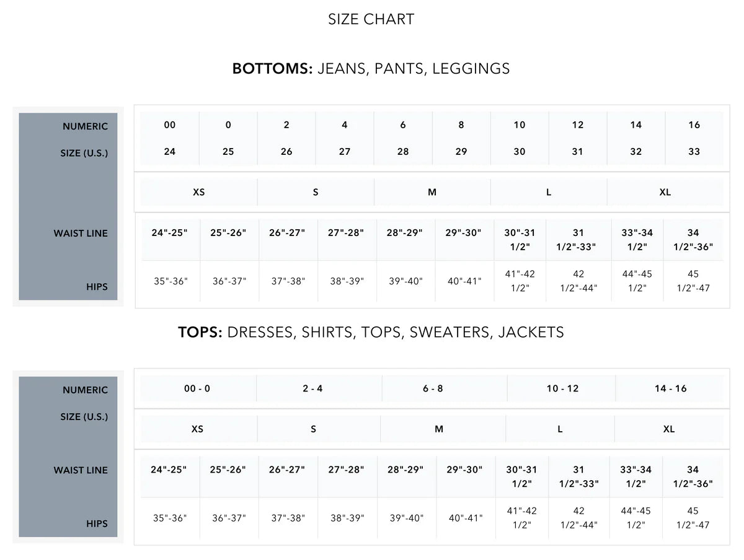Viewport: 744px width, 560px height.
Task: Pick the S cell in Tops table
Action: 313,429
